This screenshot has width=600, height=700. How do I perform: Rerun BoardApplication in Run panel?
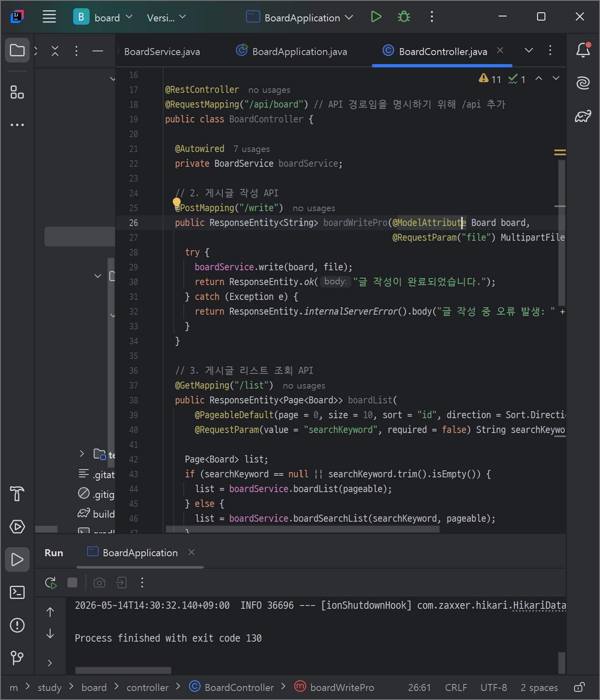pos(51,583)
